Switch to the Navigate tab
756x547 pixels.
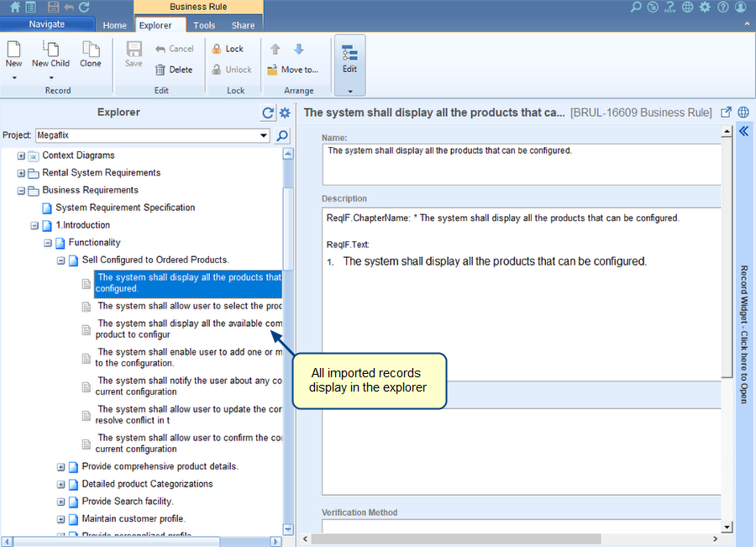(x=47, y=24)
